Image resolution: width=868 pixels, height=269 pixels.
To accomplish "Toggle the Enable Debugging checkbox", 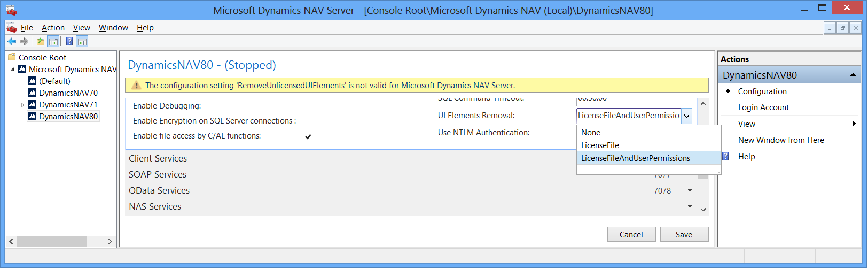I will 308,107.
